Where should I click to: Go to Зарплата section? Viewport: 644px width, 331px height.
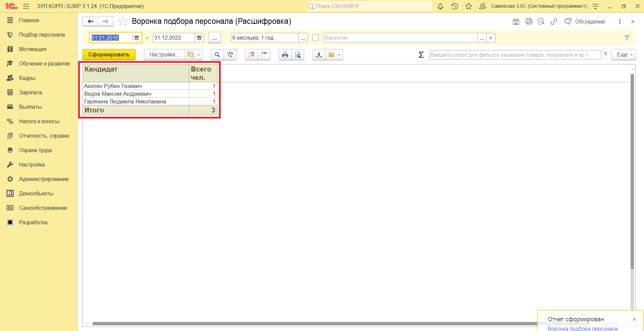pyautogui.click(x=31, y=93)
